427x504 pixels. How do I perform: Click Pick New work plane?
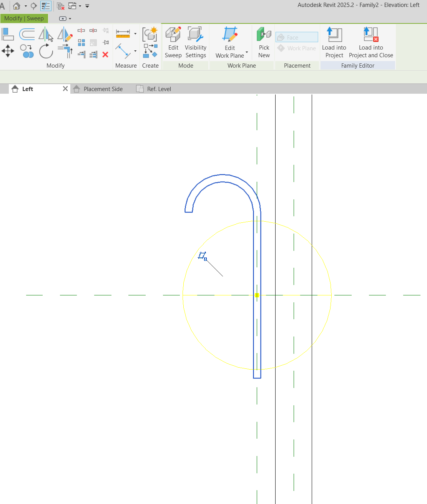(264, 42)
